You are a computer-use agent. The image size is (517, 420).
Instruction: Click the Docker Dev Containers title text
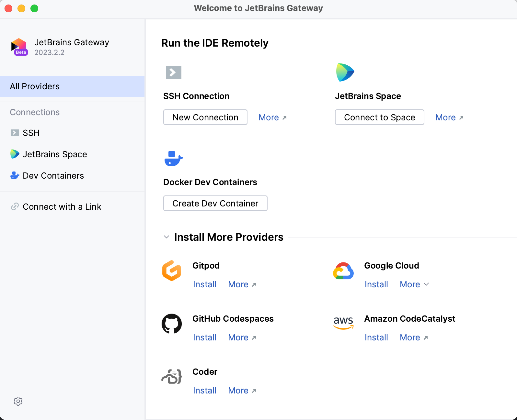coord(210,182)
